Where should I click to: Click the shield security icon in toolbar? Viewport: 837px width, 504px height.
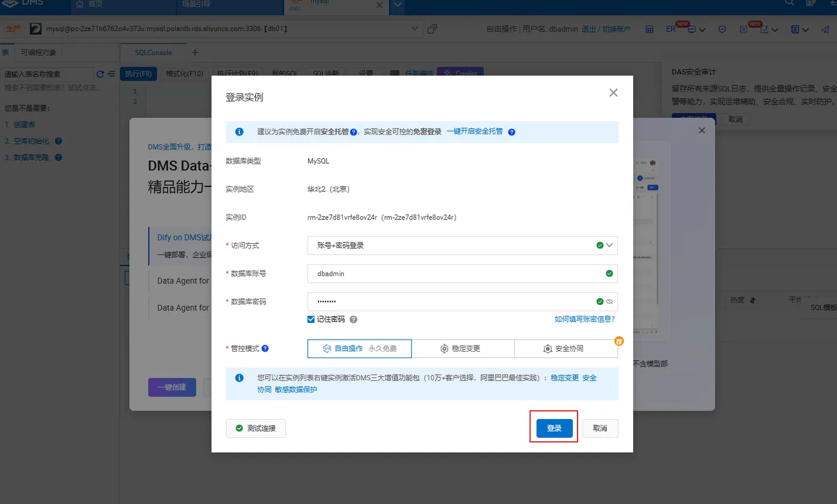click(x=722, y=29)
